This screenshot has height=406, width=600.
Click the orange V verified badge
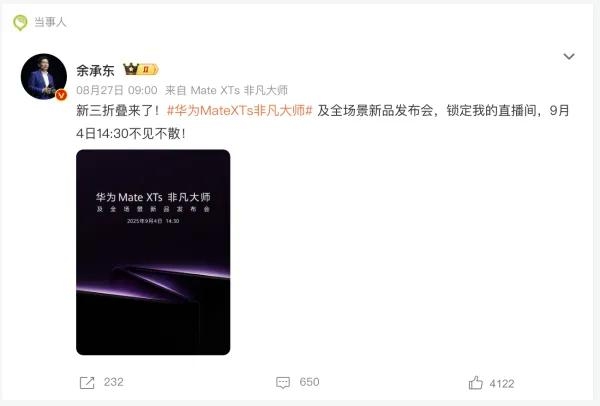61,95
